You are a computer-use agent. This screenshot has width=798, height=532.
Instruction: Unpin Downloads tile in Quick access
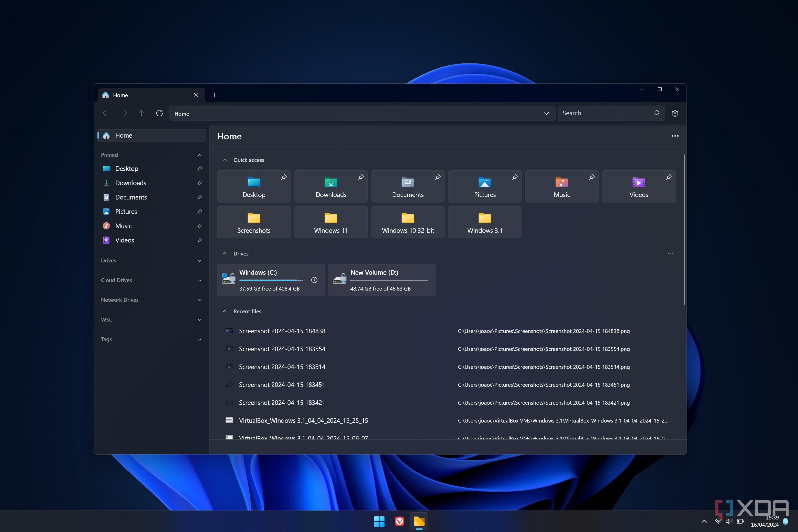pos(361,177)
